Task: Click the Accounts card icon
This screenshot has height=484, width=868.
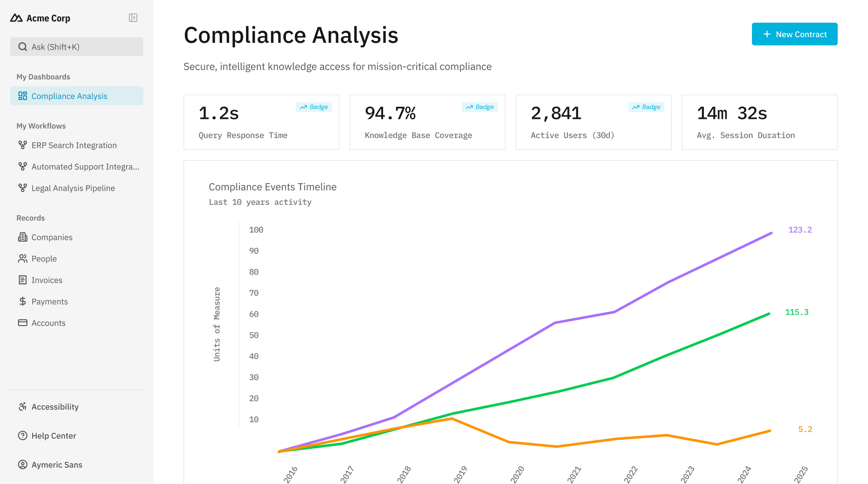Action: click(23, 323)
